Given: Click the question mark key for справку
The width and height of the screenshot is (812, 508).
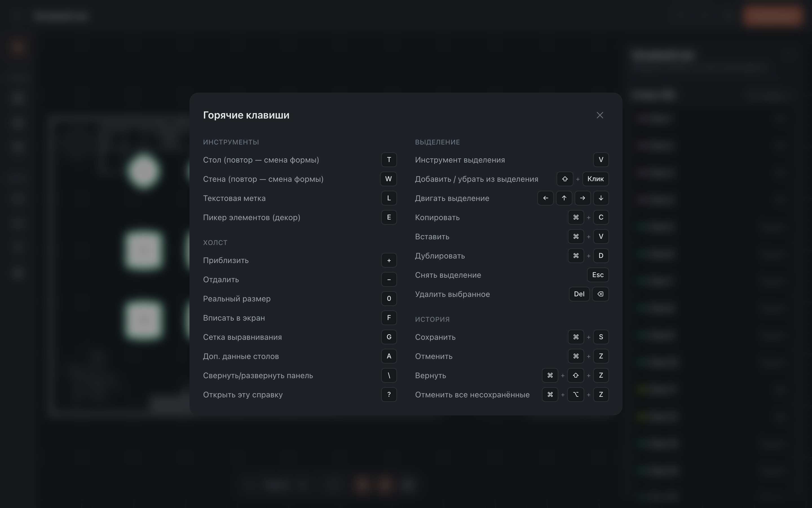Looking at the screenshot, I should point(389,395).
